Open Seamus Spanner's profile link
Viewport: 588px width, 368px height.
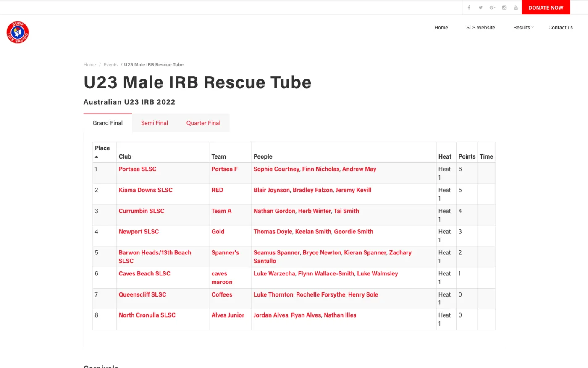[x=276, y=253]
